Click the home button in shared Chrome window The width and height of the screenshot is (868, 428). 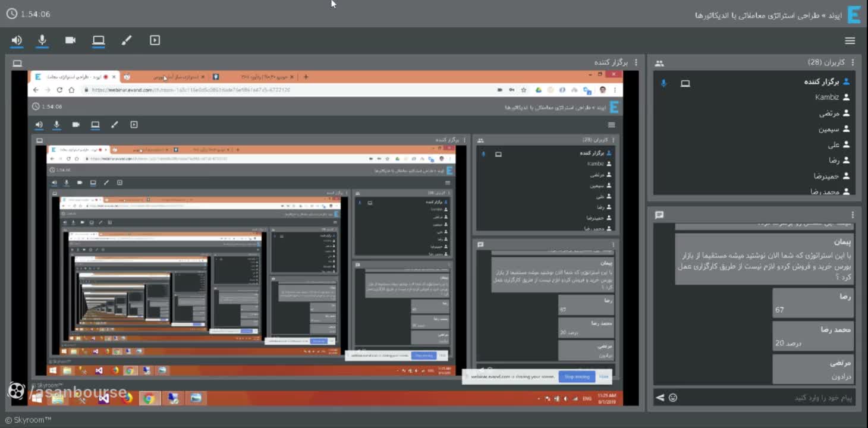71,90
